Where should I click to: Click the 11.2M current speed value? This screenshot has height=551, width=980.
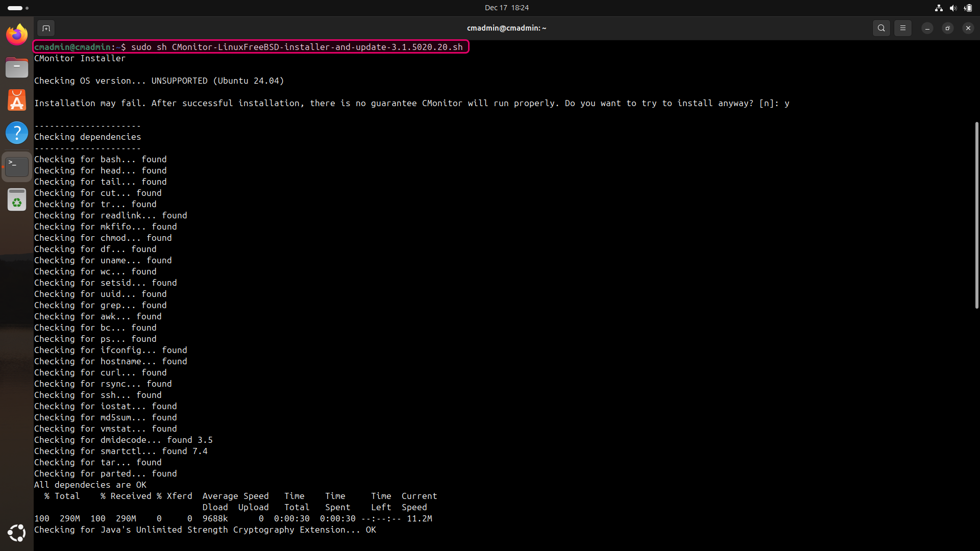pyautogui.click(x=419, y=518)
